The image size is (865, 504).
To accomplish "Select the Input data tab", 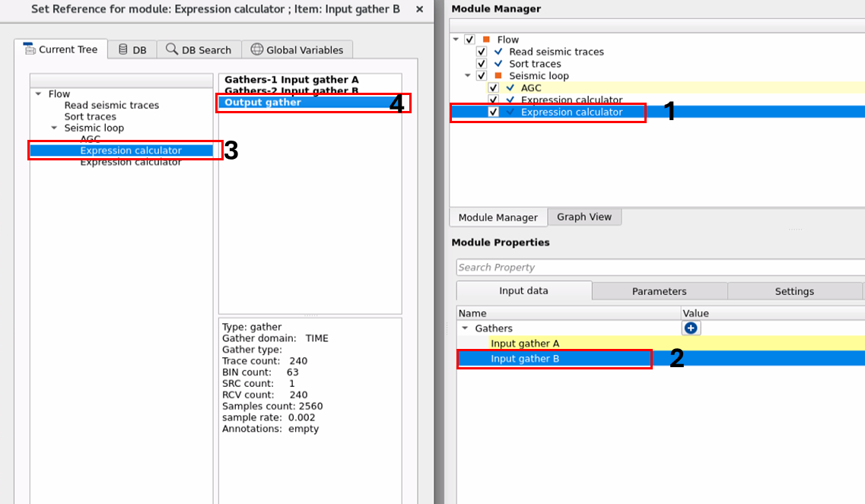I will pos(524,290).
